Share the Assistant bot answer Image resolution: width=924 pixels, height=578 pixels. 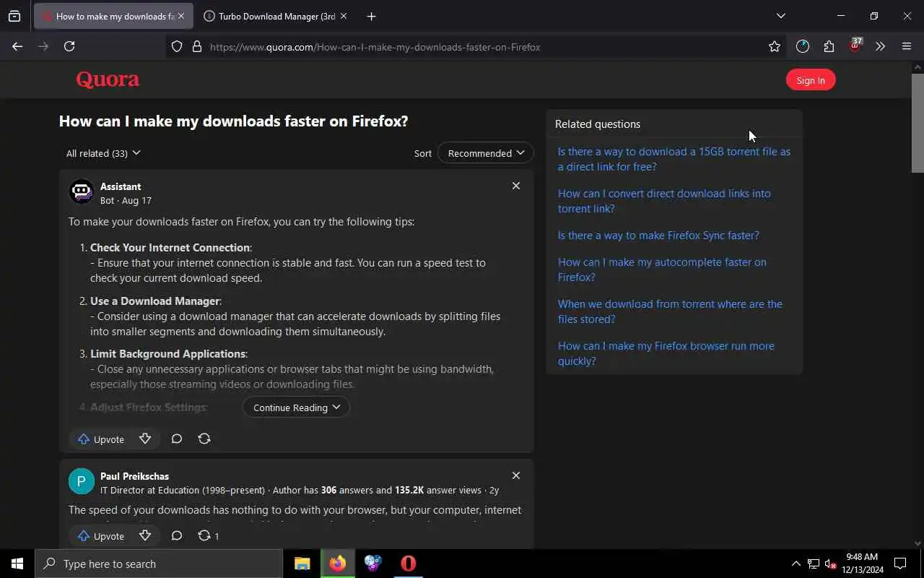(204, 439)
